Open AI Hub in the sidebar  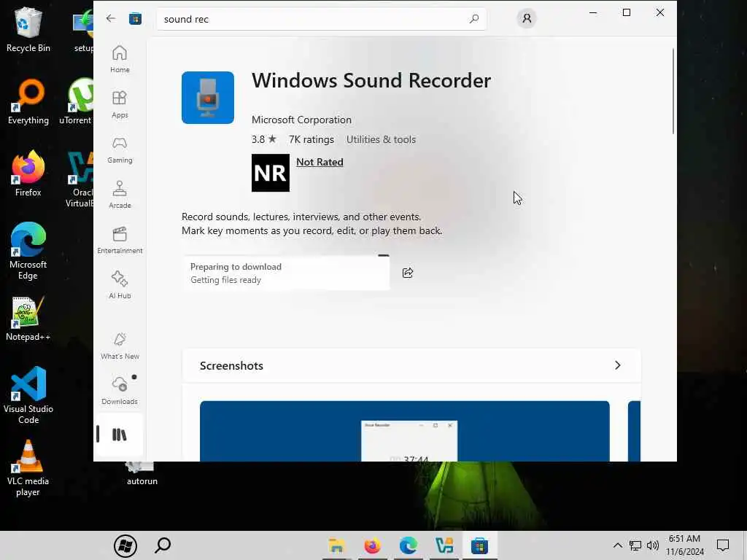pos(120,285)
